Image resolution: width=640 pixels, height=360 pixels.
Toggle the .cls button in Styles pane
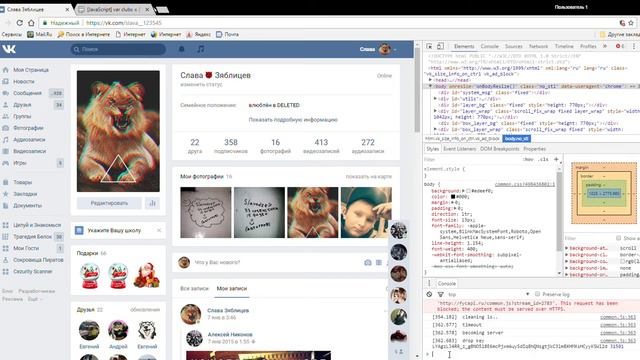(543, 159)
